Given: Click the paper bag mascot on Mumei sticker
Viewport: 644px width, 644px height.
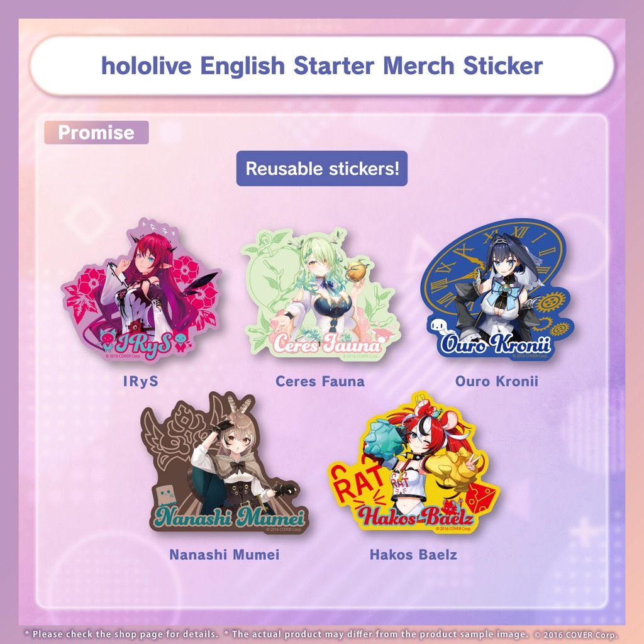Looking at the screenshot, I should 167,495.
